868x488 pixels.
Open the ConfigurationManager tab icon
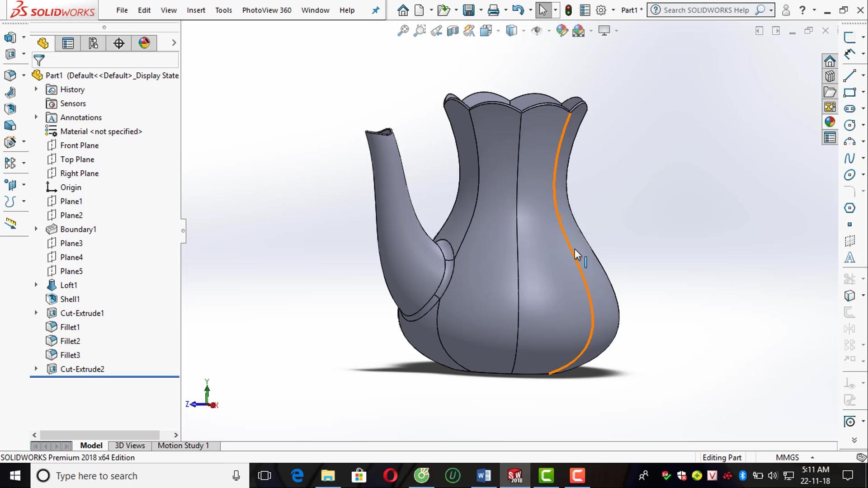(x=93, y=43)
